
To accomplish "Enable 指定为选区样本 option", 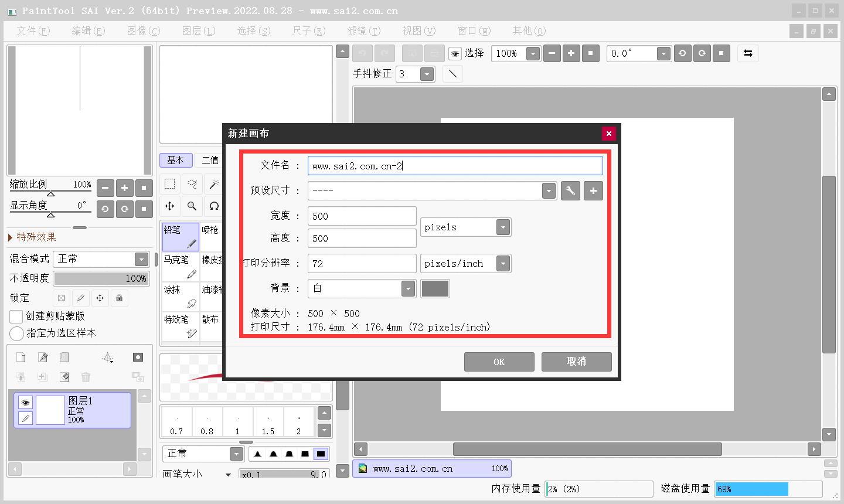I will (x=16, y=333).
